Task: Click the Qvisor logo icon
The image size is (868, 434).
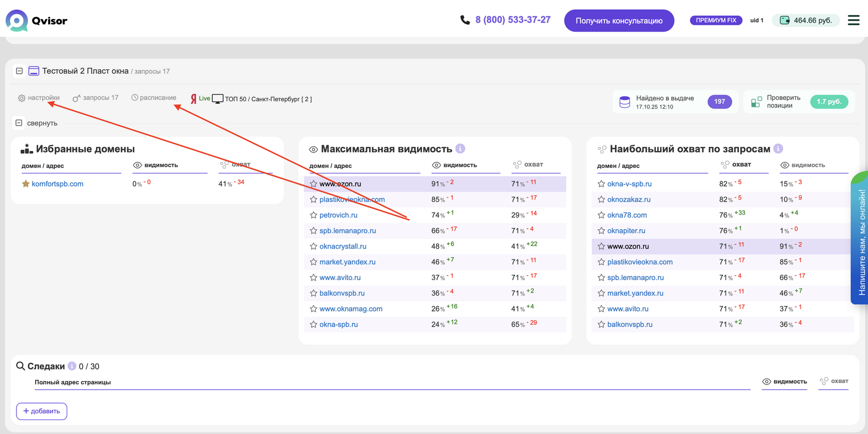Action: [x=17, y=21]
